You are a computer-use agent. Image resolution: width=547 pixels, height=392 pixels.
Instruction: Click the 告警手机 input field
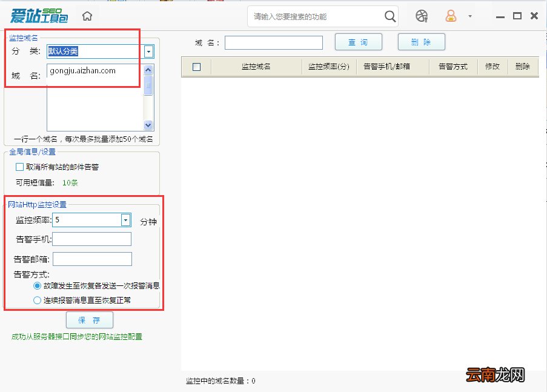(91, 239)
